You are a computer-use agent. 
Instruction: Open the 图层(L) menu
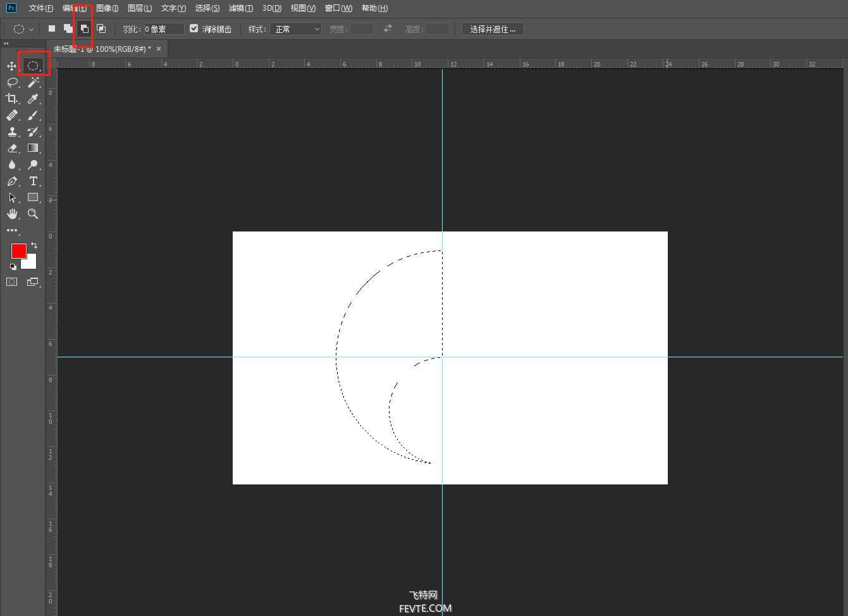click(x=140, y=8)
